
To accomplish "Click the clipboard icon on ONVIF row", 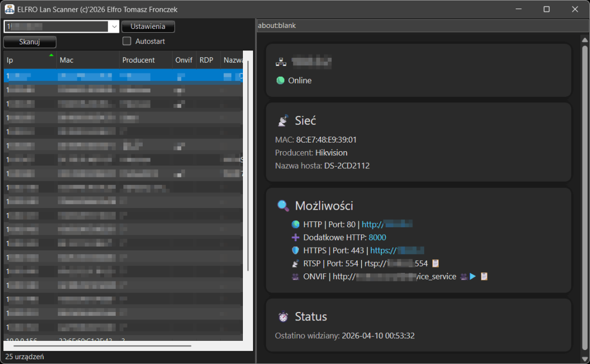I will [484, 277].
